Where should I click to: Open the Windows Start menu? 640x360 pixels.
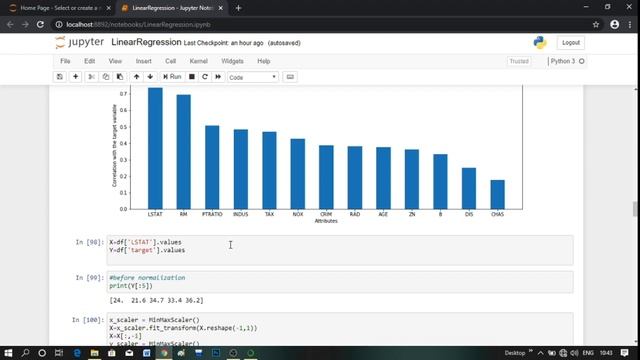(8, 353)
